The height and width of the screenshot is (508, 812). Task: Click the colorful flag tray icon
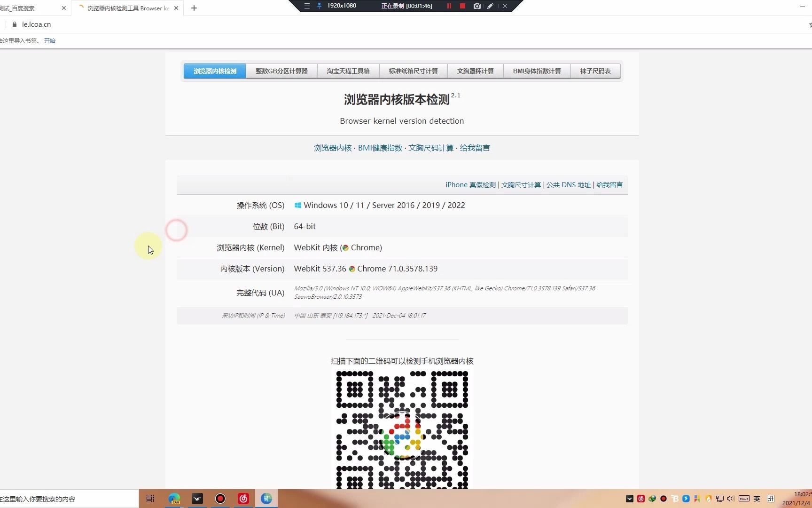click(697, 499)
